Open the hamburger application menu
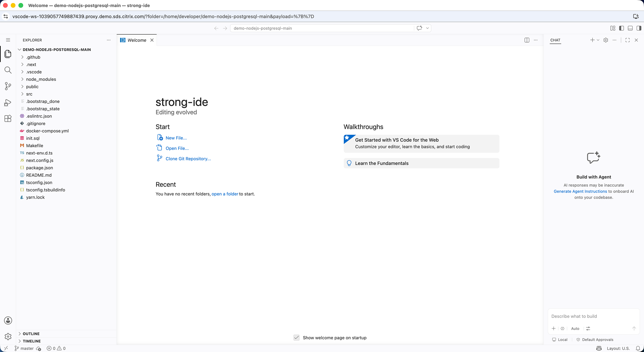The width and height of the screenshot is (644, 352). click(x=8, y=40)
